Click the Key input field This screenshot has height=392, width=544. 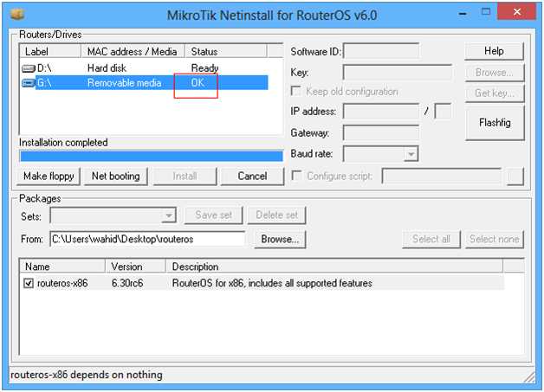click(398, 73)
